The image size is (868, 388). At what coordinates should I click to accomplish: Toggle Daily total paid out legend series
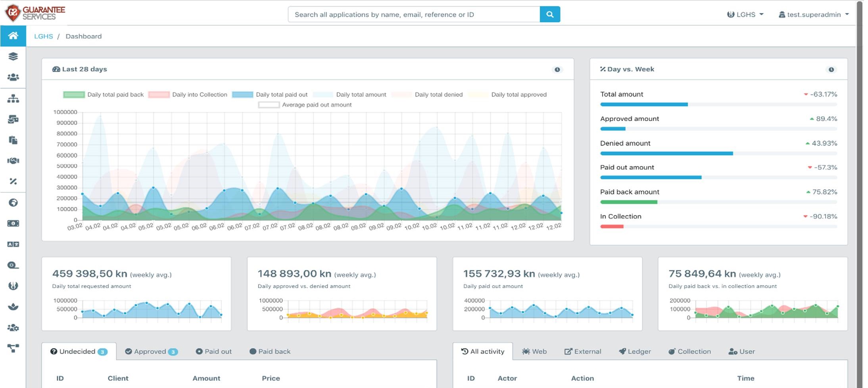270,94
